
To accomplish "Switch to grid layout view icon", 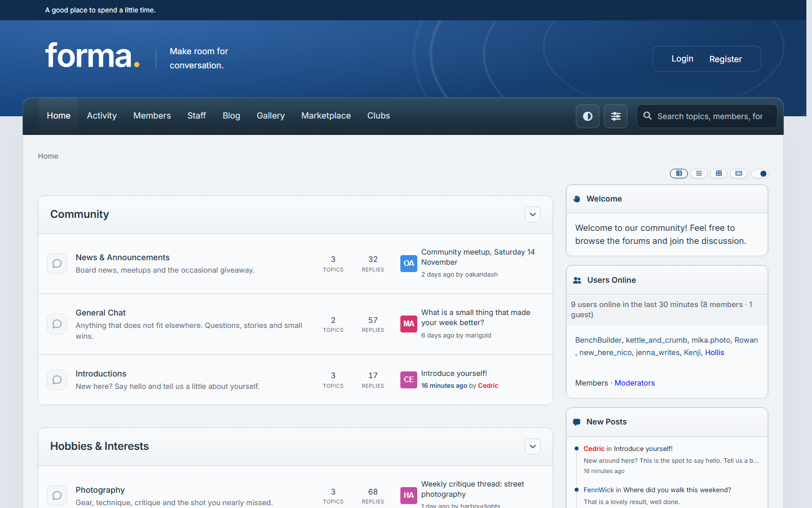I will 718,173.
